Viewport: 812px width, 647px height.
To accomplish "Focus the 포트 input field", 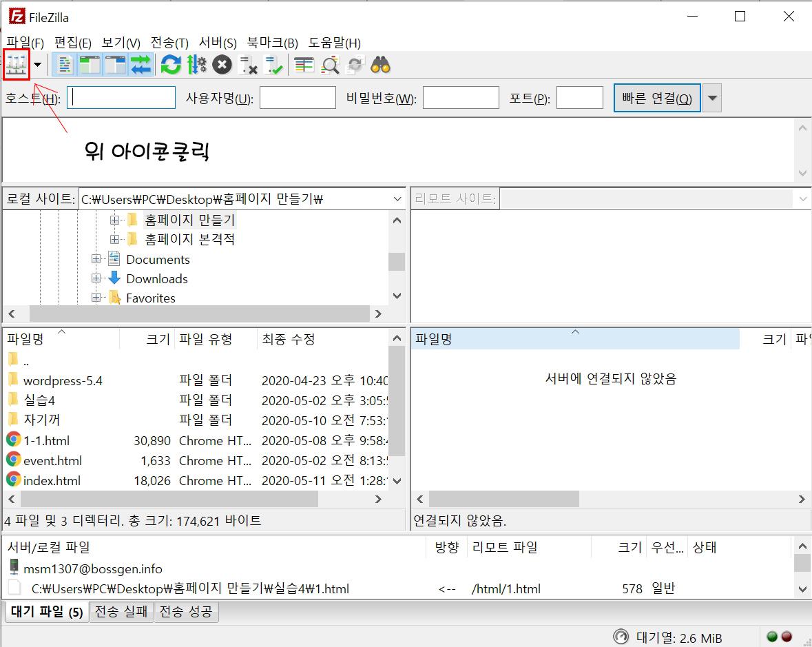I will tap(579, 97).
